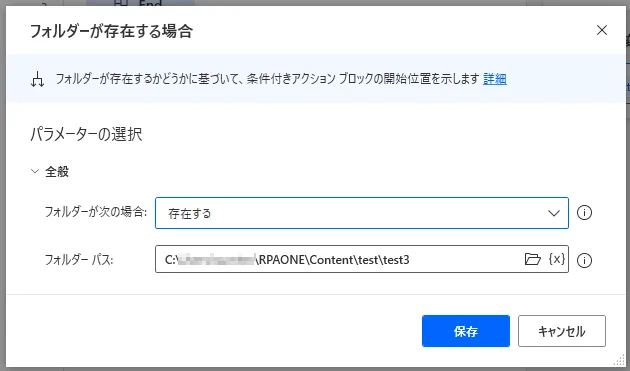630x371 pixels.
Task: Click inside the folder path text field
Action: pos(340,259)
